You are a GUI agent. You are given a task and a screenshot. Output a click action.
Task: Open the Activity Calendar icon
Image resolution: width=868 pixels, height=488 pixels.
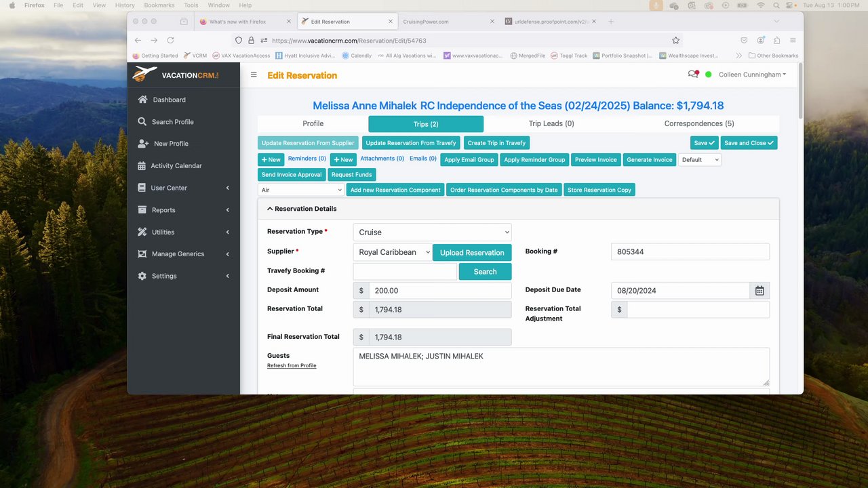pyautogui.click(x=142, y=165)
